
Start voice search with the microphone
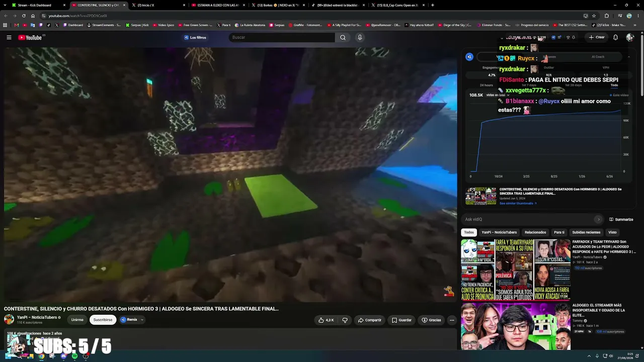coord(360,37)
